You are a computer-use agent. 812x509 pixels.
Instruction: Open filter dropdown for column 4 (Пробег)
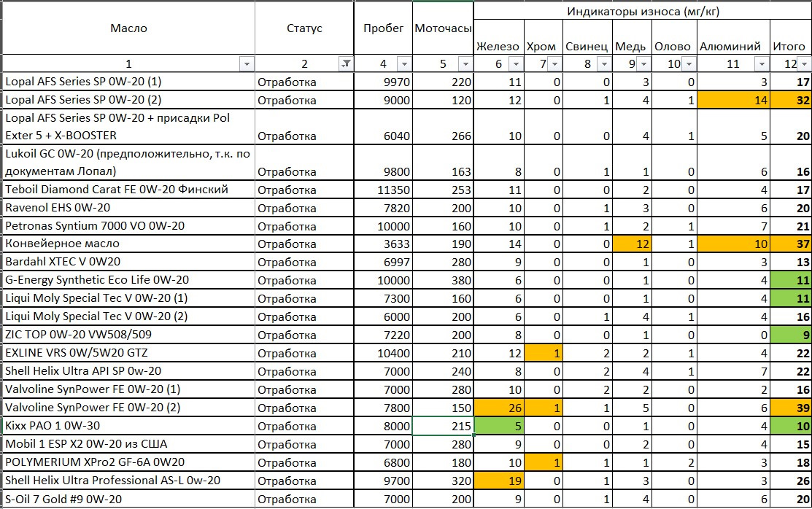404,64
